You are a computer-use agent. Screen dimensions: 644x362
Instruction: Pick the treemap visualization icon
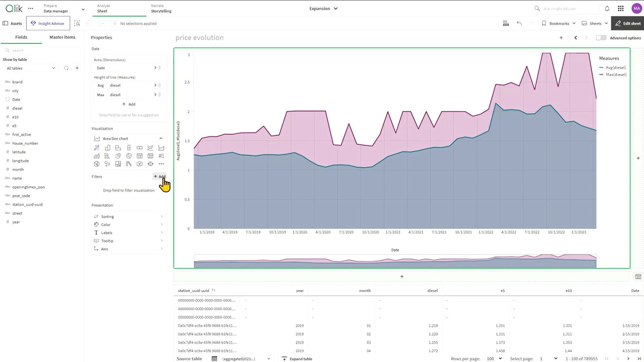118,164
